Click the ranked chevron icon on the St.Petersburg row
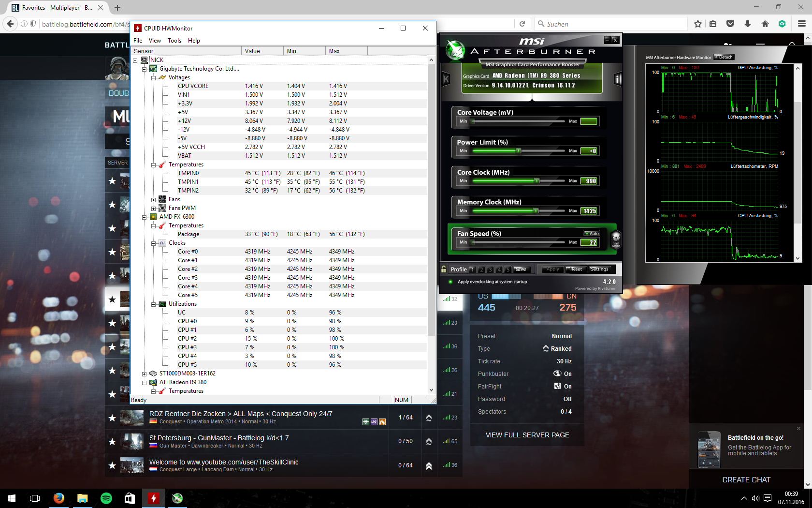Screen dimensions: 812x508 click(429, 441)
